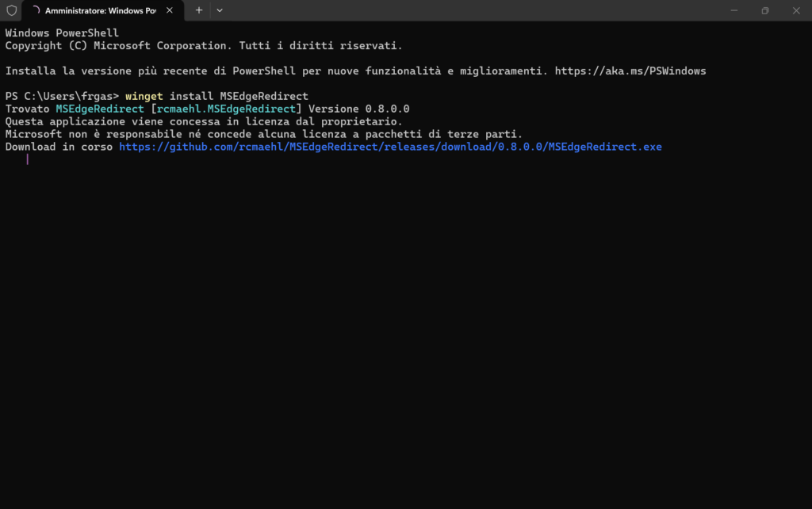The height and width of the screenshot is (509, 812).
Task: Click the purple progress cursor below download
Action: (28, 159)
